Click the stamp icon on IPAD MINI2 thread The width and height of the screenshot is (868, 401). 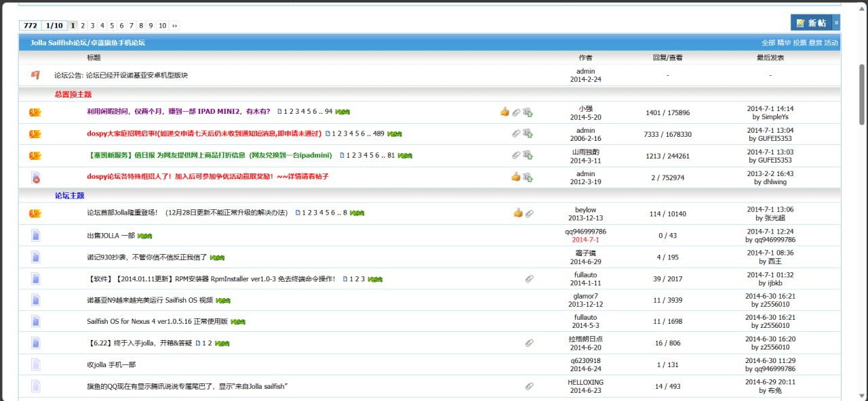pyautogui.click(x=528, y=112)
